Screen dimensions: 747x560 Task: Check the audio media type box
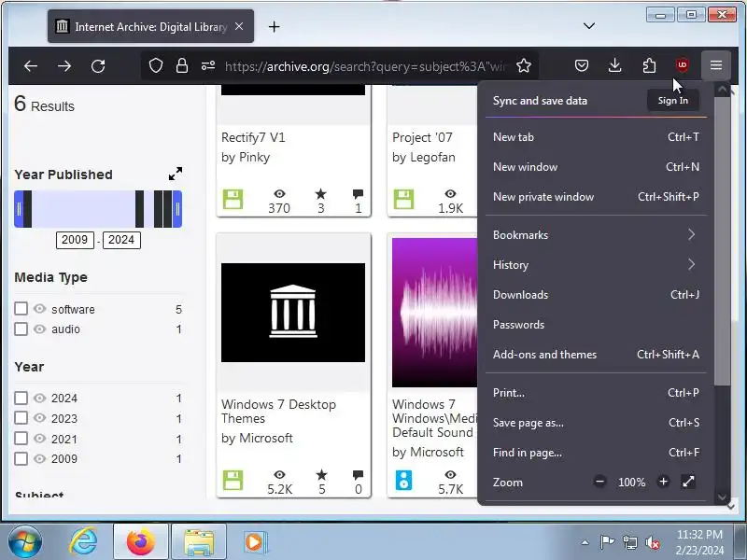(21, 329)
